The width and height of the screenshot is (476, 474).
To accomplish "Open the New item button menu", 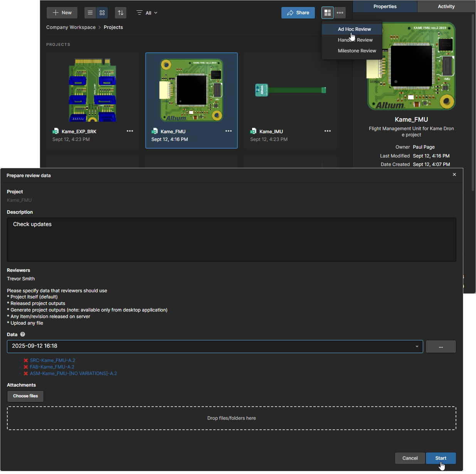I will pos(62,13).
